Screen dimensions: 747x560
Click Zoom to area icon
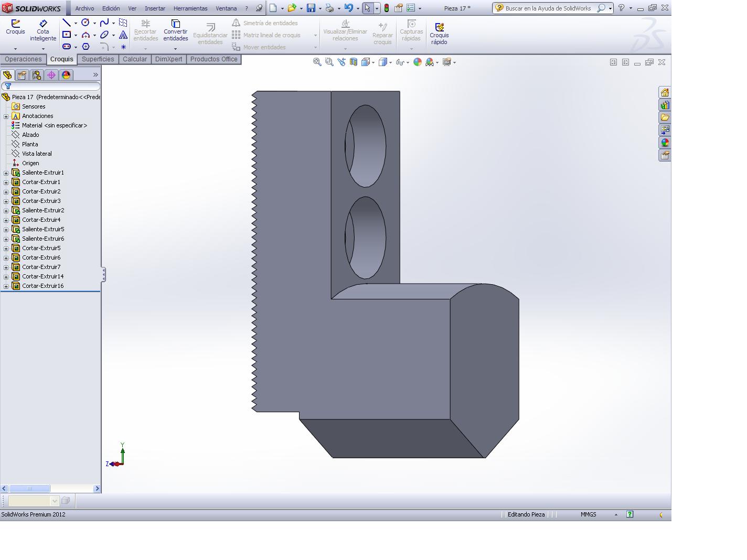click(x=329, y=62)
